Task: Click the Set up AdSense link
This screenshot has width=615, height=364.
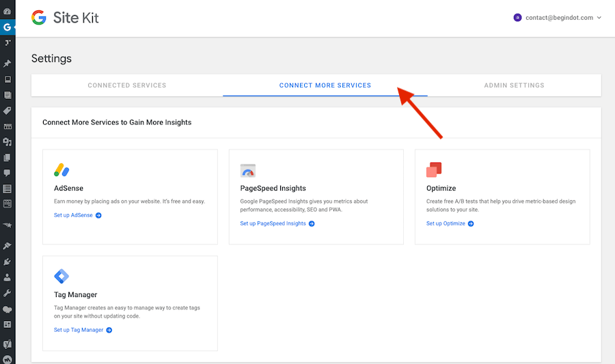Action: pyautogui.click(x=73, y=215)
